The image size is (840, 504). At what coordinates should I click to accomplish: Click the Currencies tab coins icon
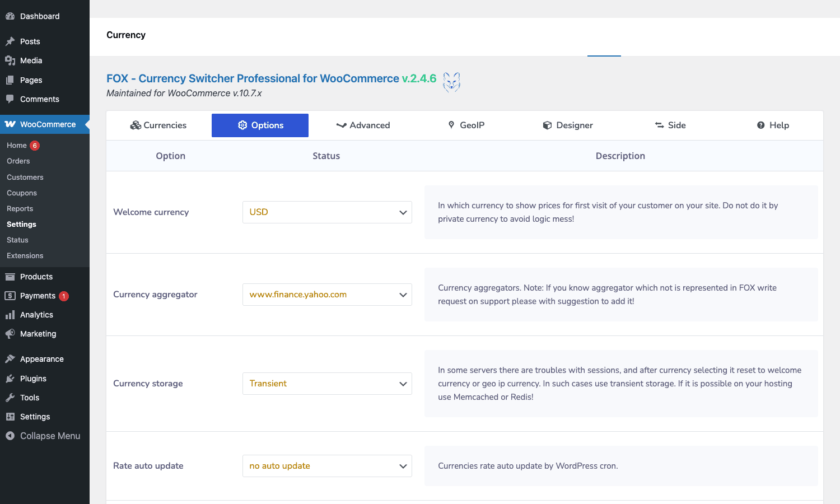pos(136,125)
